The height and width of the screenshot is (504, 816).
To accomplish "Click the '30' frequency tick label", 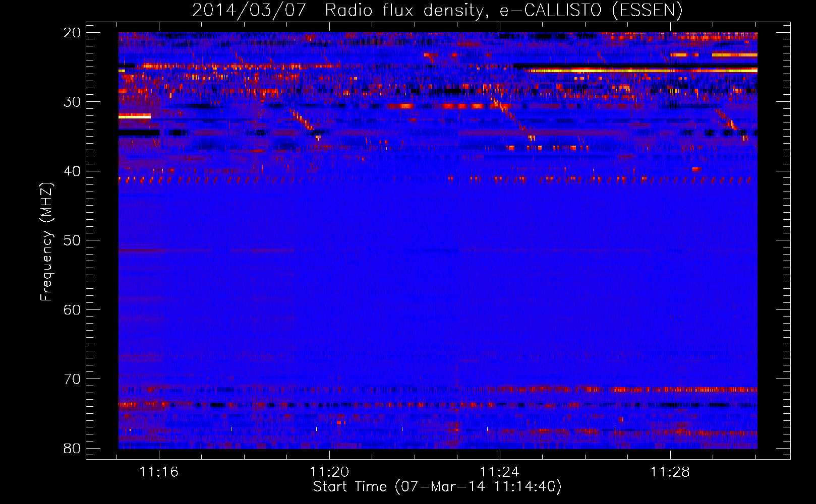I will coord(72,102).
